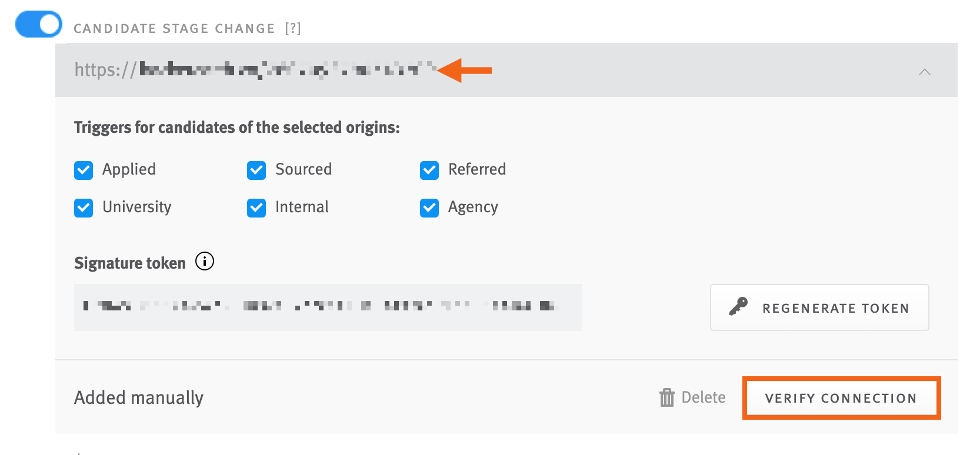This screenshot has height=455, width=980.
Task: Uncheck the Internal origin
Action: pos(256,208)
